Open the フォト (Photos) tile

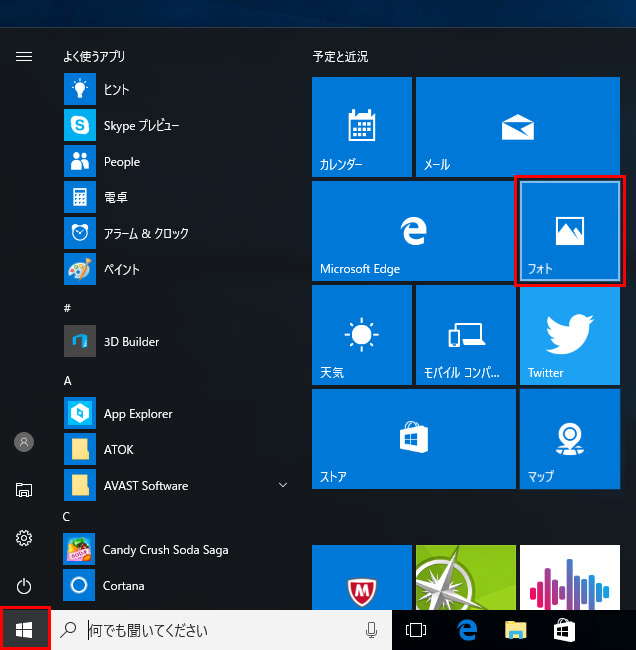(x=569, y=231)
